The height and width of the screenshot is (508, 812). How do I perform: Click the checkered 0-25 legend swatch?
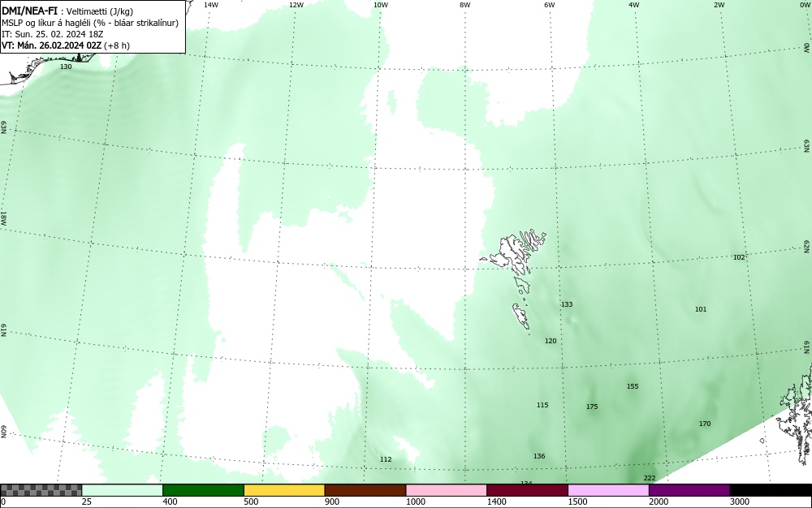(41, 490)
